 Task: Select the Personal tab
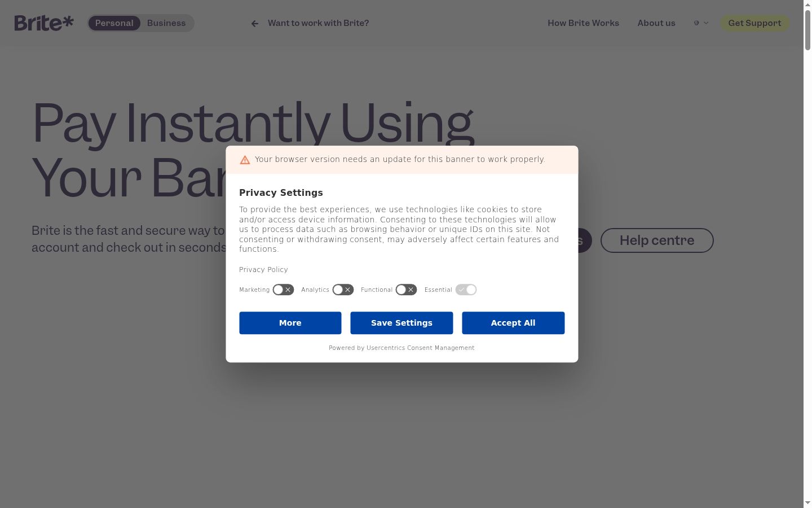click(114, 23)
